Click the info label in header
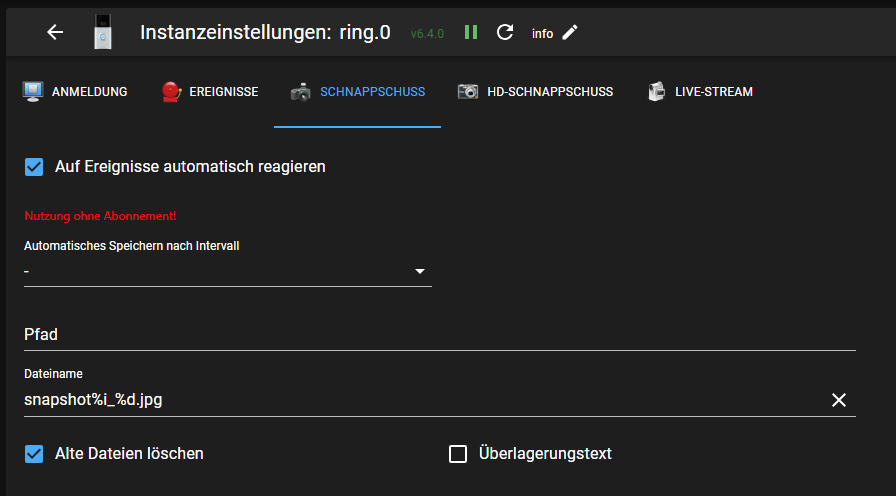This screenshot has height=496, width=896. (542, 33)
